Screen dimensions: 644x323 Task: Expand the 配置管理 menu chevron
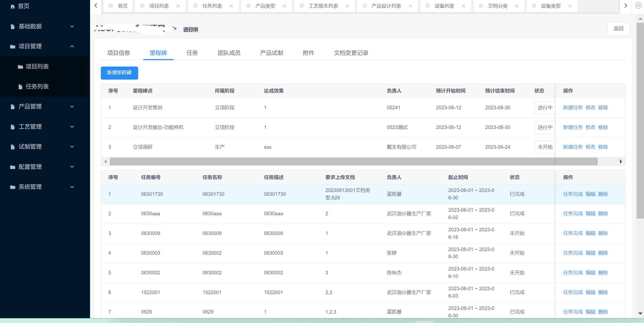coord(72,167)
